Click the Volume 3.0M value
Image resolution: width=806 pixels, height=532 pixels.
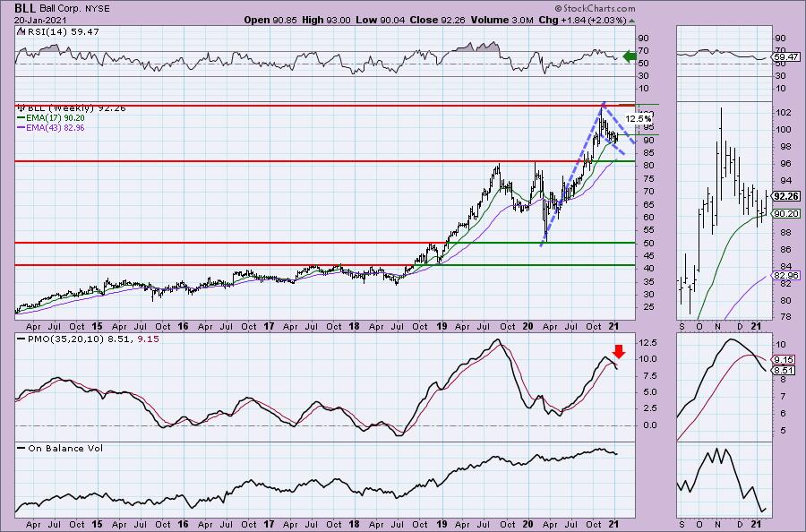(502, 20)
